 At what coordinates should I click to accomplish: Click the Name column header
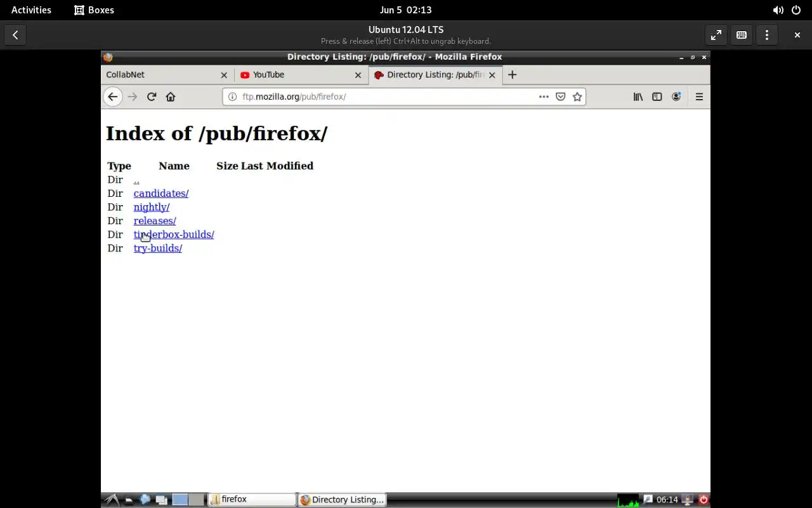(x=174, y=166)
